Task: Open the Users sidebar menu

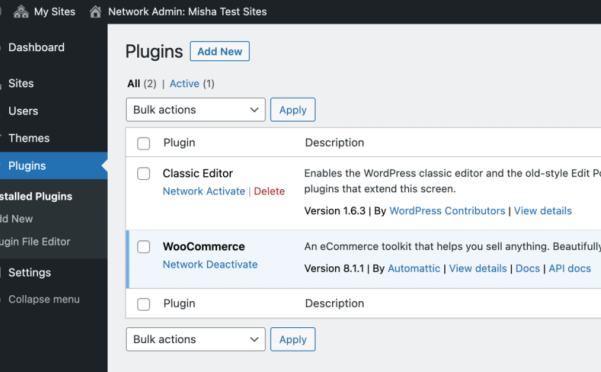Action: click(x=23, y=111)
